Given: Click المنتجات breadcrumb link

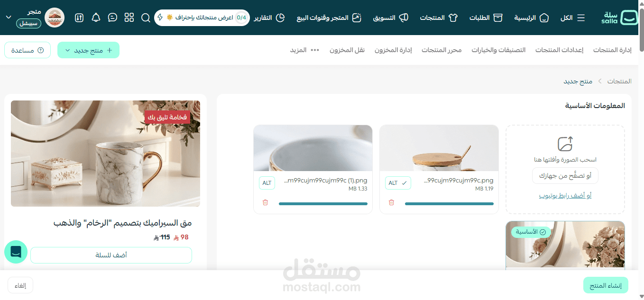Looking at the screenshot, I should pyautogui.click(x=619, y=81).
